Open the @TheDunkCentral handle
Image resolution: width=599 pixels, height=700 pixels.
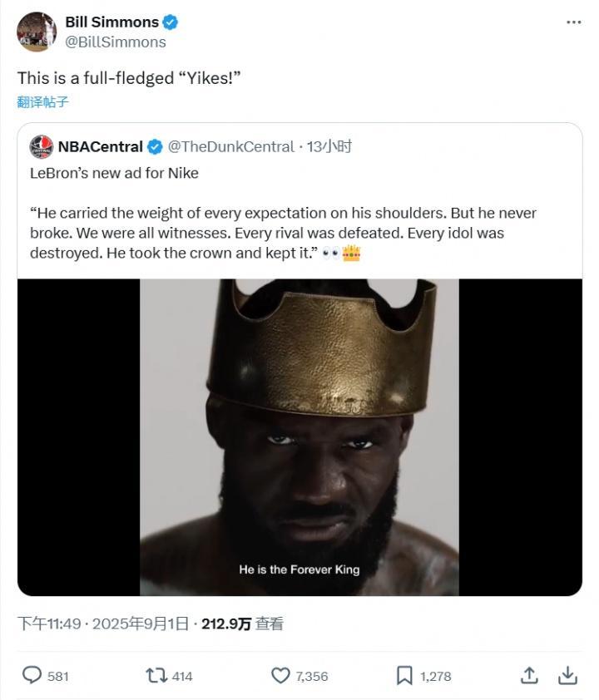230,147
